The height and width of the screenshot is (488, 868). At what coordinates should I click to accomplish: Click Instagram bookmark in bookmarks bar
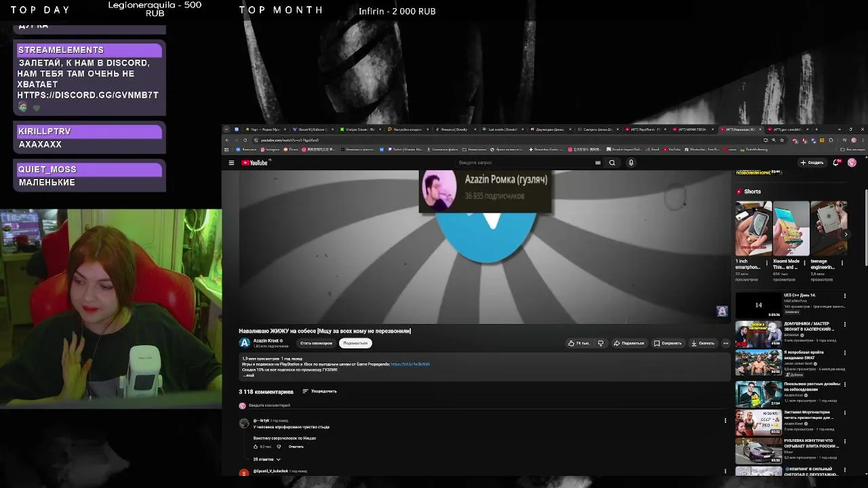click(x=271, y=149)
